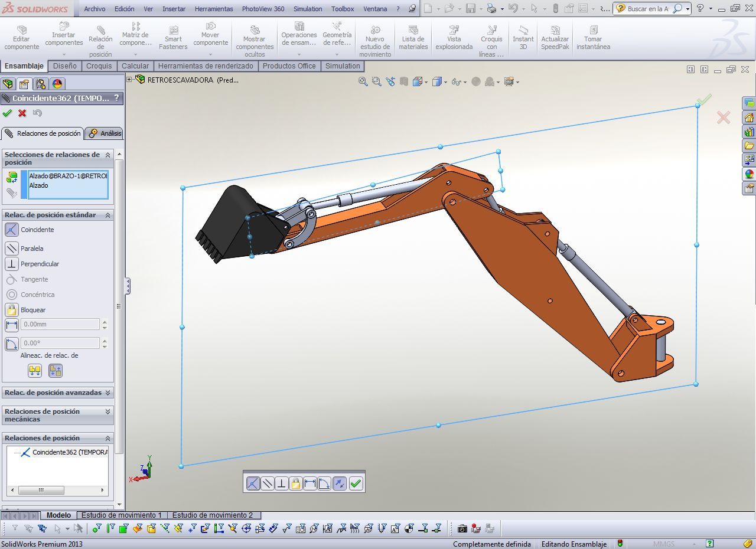Image resolution: width=756 pixels, height=549 pixels.
Task: Click the MMGS units label in status bar
Action: click(664, 544)
